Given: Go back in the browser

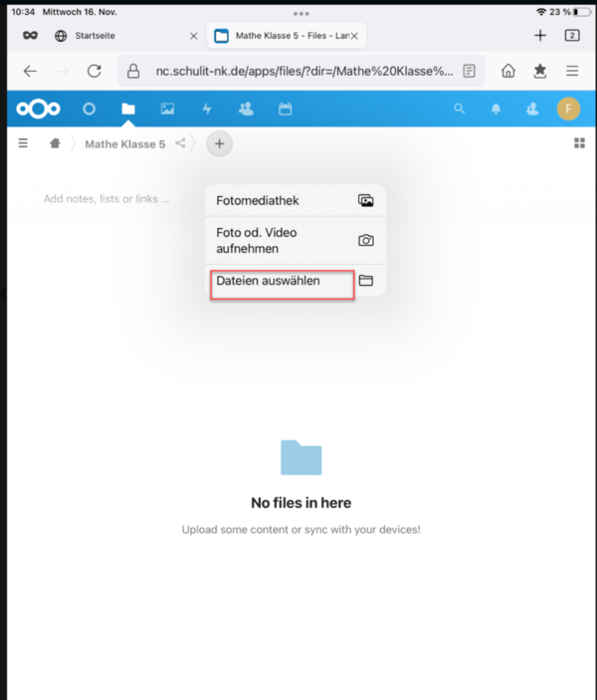Looking at the screenshot, I should click(30, 71).
